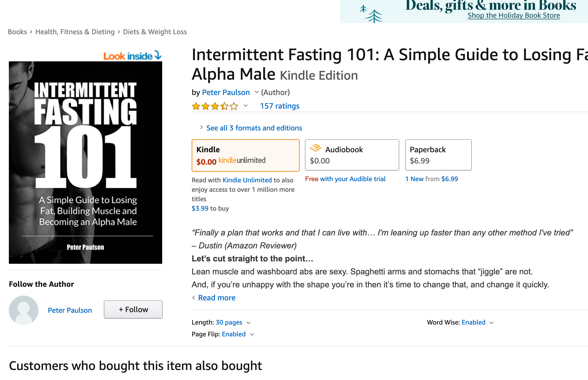Select the Audiobook format option
The height and width of the screenshot is (380, 588).
pos(352,155)
